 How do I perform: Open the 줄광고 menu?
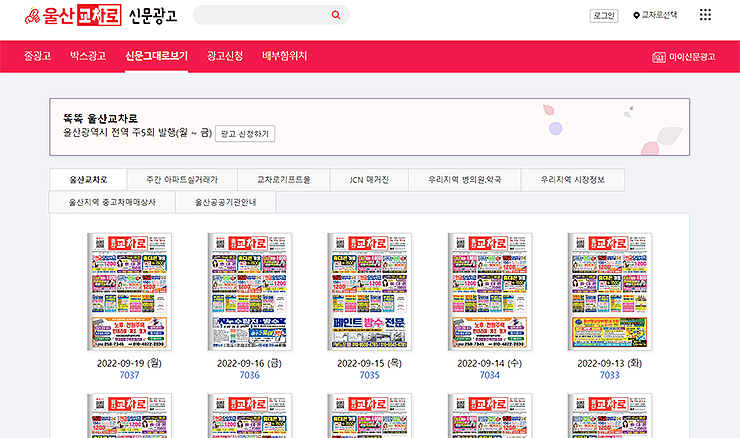point(37,56)
